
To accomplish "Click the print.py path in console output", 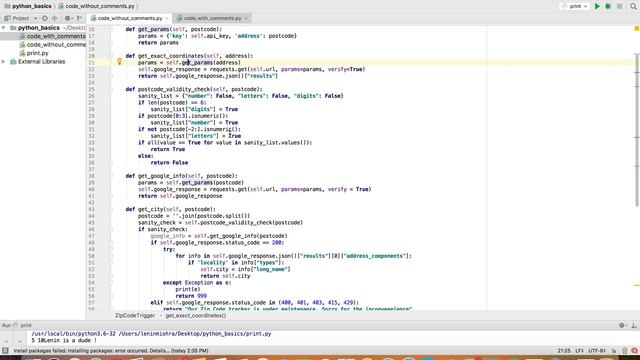I will click(195, 333).
